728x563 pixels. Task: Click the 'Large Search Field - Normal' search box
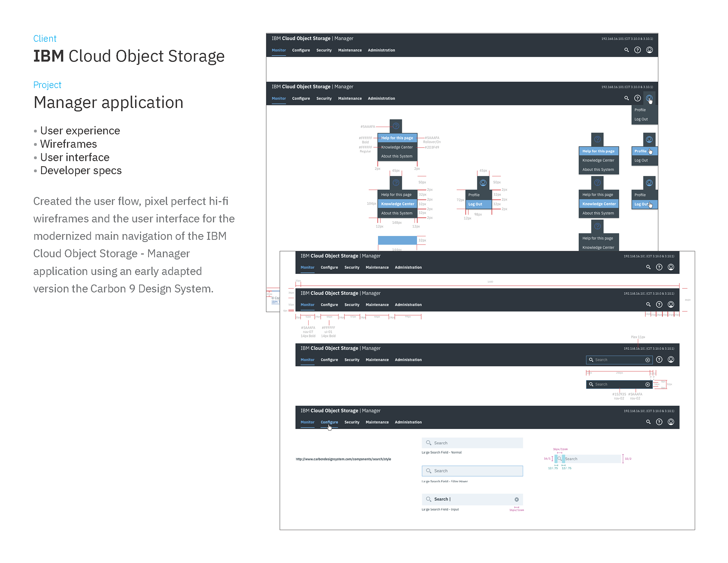(472, 443)
